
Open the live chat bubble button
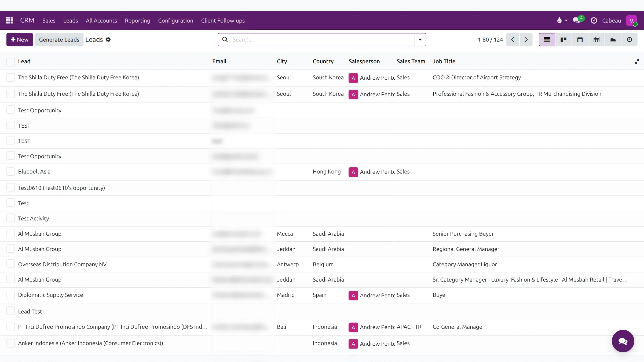(x=623, y=341)
